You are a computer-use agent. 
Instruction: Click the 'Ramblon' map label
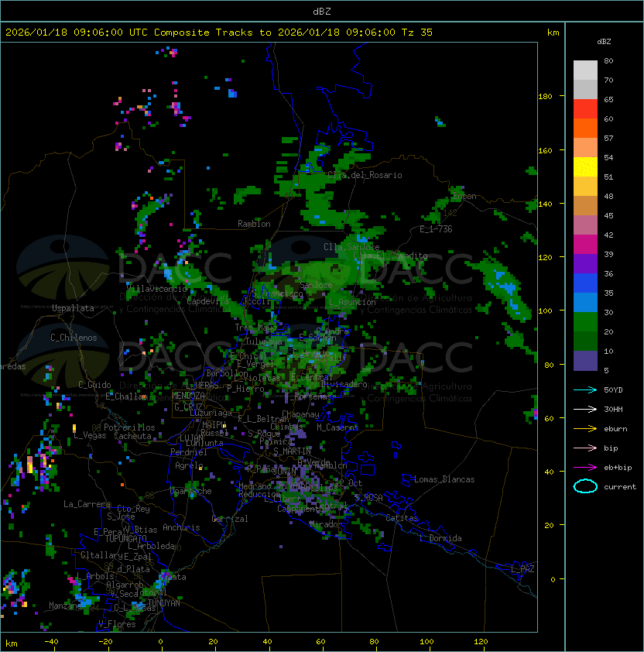coord(254,224)
